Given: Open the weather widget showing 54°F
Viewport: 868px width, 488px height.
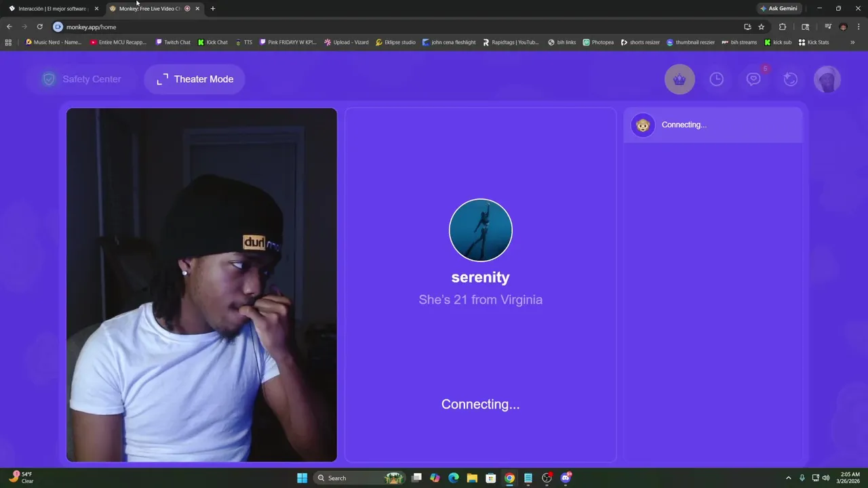Looking at the screenshot, I should pyautogui.click(x=20, y=478).
